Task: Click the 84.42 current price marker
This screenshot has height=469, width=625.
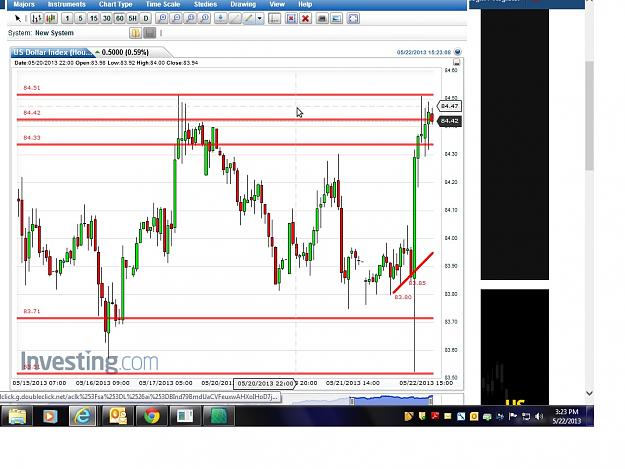Action: pyautogui.click(x=450, y=121)
